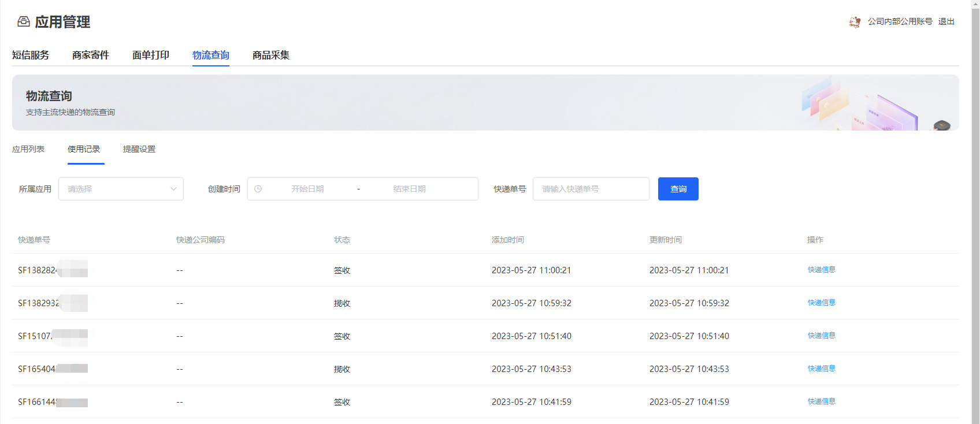This screenshot has height=424, width=980.
Task: Click the 退出 logout link
Action: point(946,21)
